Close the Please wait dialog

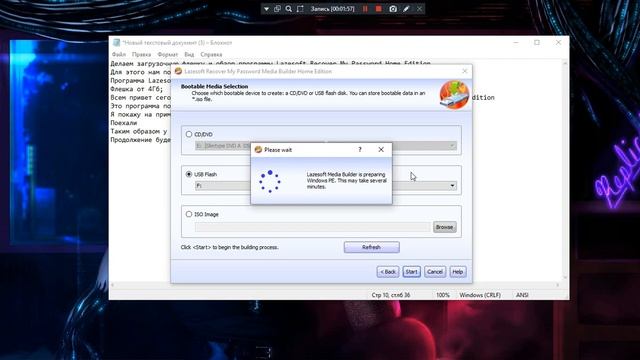[x=381, y=150]
